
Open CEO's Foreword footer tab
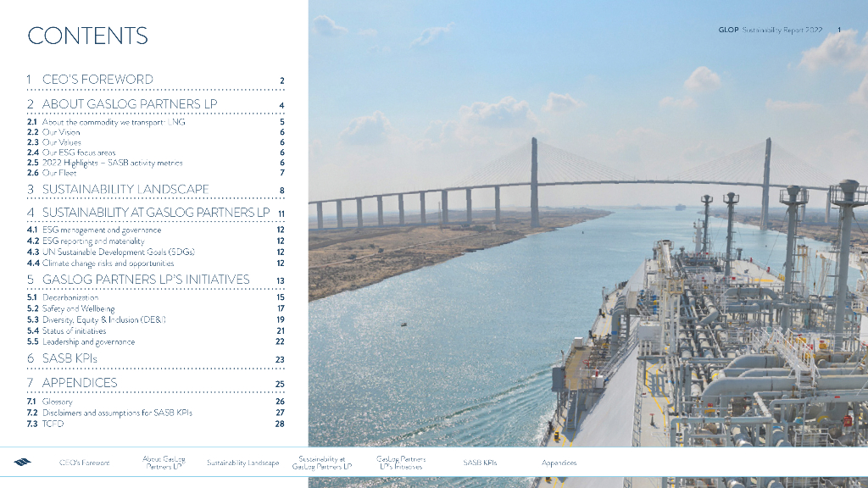(x=84, y=463)
